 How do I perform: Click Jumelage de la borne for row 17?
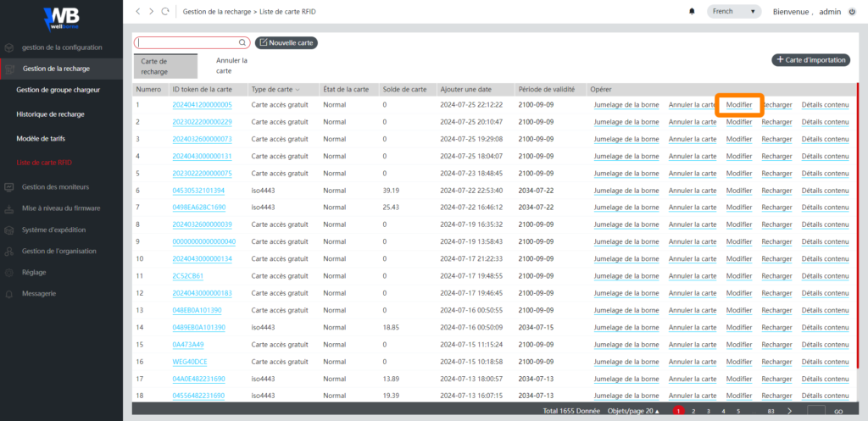pyautogui.click(x=626, y=379)
